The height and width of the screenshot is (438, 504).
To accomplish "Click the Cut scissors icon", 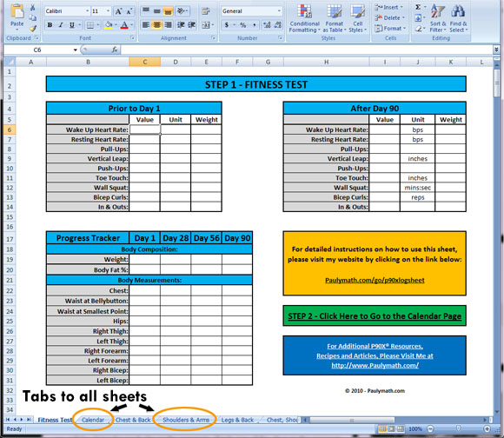I will [x=32, y=8].
